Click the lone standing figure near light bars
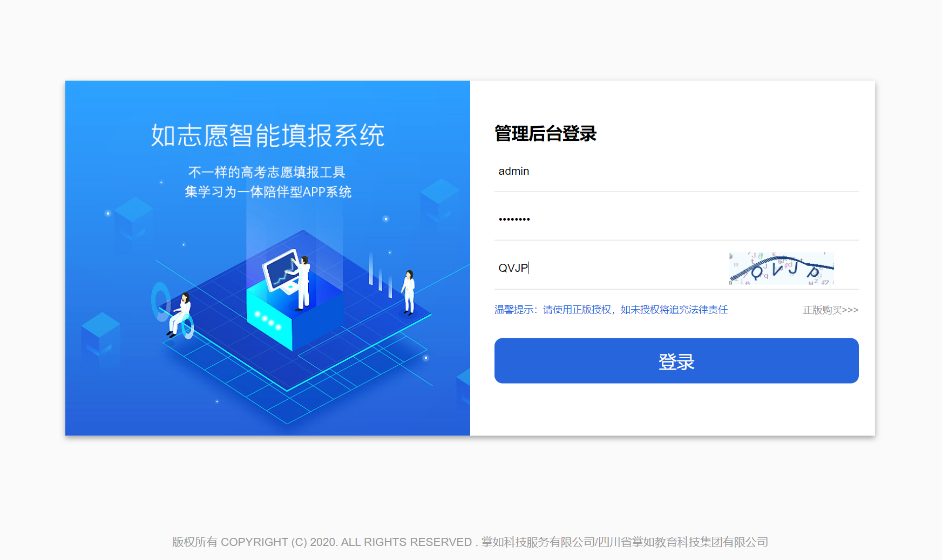Viewport: 942px width, 560px height. pyautogui.click(x=409, y=292)
